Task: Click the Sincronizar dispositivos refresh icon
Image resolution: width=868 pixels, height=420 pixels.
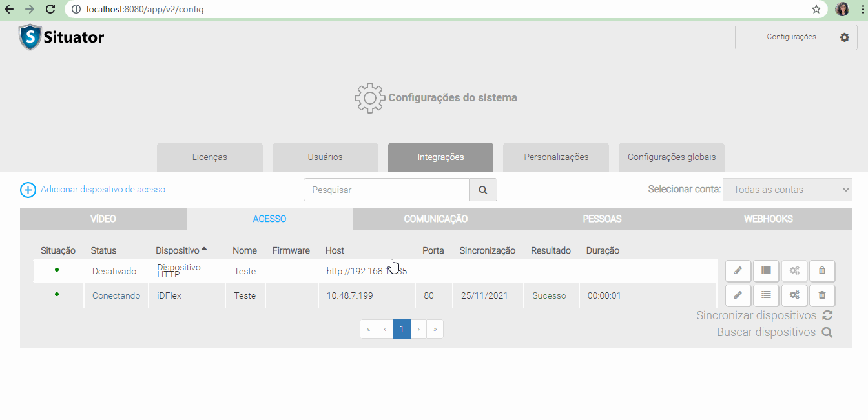Action: pyautogui.click(x=827, y=315)
